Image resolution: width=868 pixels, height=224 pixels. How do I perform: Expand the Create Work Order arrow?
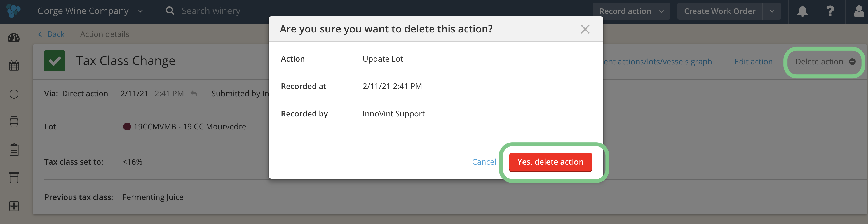coord(772,11)
